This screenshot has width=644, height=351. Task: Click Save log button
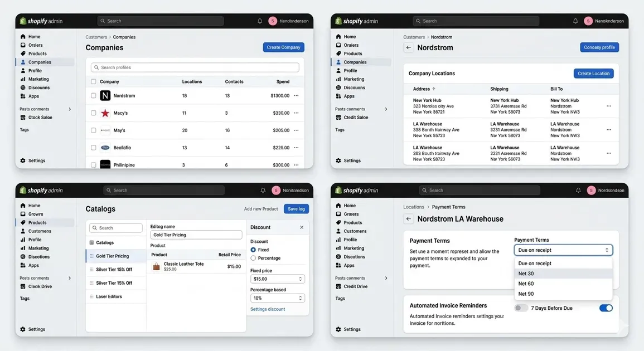pyautogui.click(x=296, y=209)
